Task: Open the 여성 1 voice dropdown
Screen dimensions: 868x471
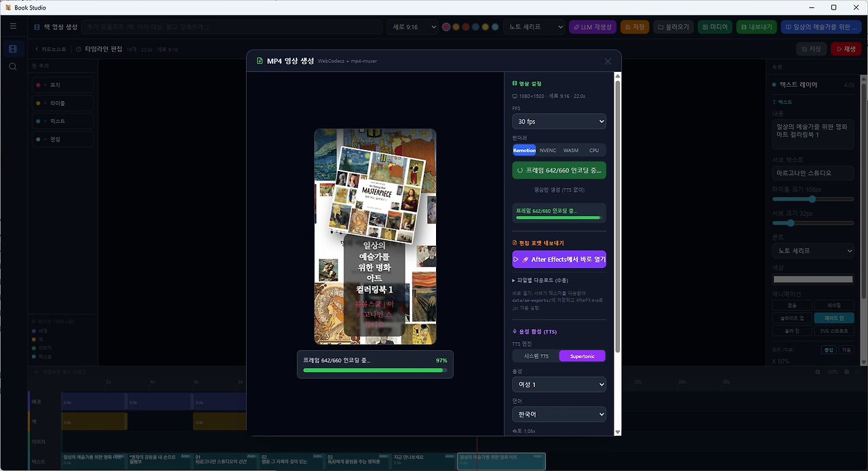Action: tap(559, 385)
